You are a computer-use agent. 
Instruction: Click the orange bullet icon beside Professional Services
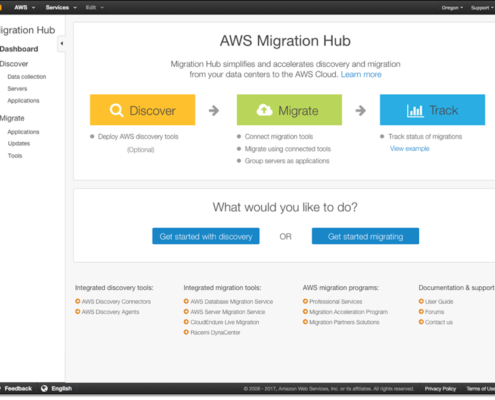click(305, 301)
